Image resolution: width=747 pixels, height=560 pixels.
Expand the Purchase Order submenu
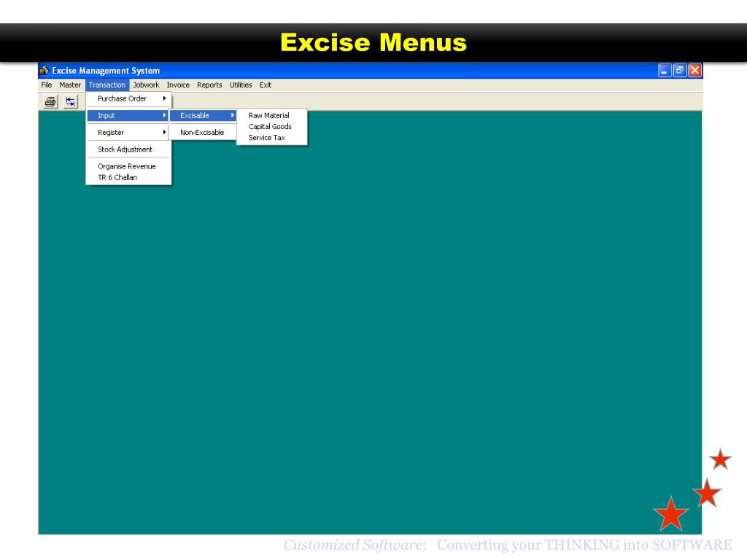[x=128, y=98]
